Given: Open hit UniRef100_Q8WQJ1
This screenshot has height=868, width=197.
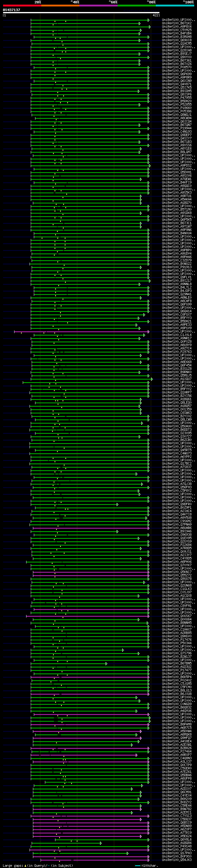Looking at the screenshot, I should pyautogui.click(x=177, y=115).
